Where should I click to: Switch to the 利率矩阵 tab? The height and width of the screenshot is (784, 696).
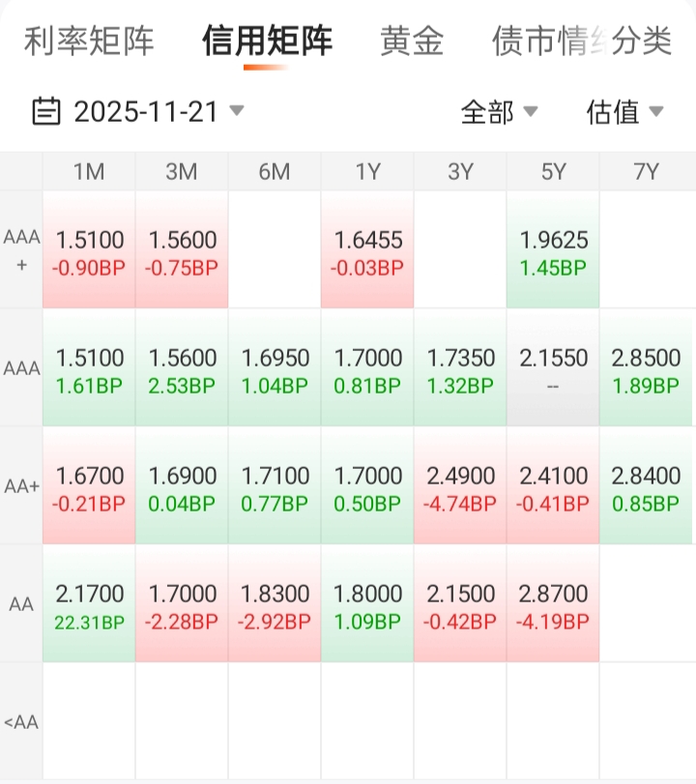coord(89,42)
